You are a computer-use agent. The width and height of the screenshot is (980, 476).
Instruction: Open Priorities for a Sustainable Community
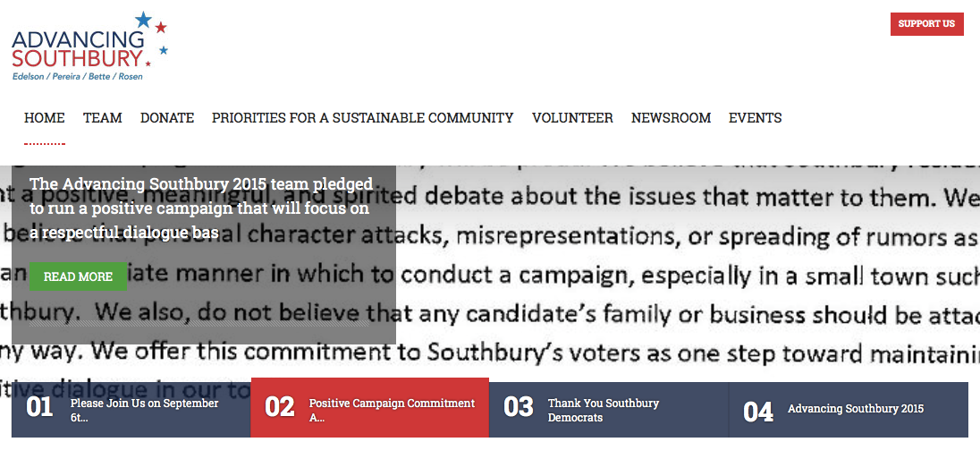362,118
